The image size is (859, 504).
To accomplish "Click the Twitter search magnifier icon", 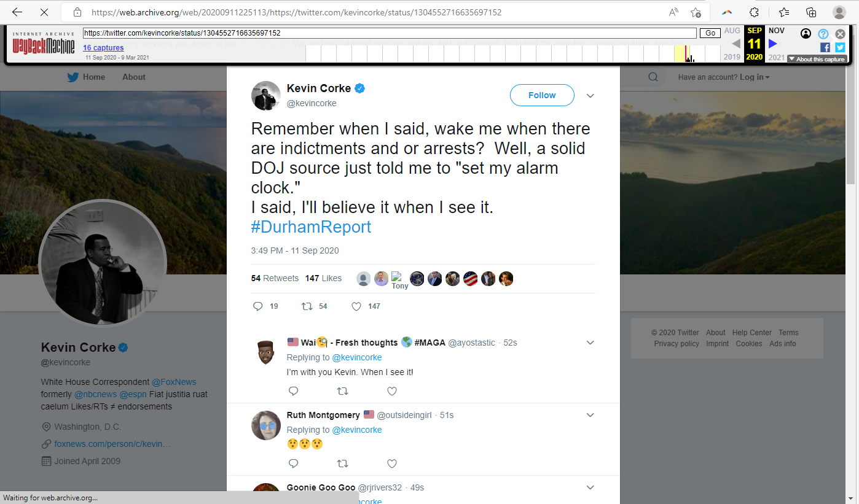I will tap(653, 77).
